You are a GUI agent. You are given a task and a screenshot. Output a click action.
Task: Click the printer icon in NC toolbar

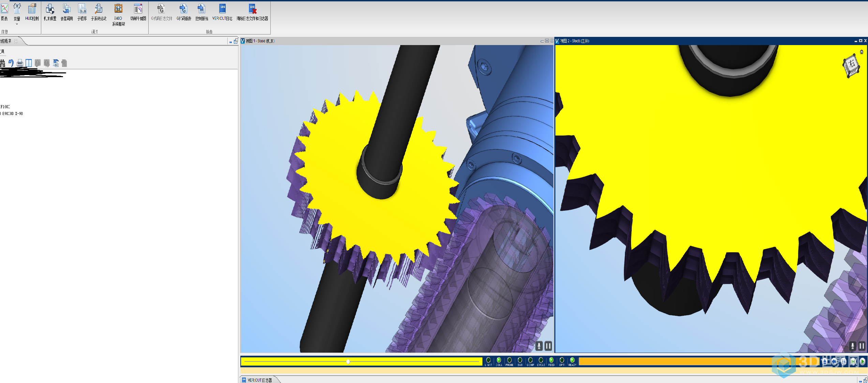pyautogui.click(x=20, y=63)
